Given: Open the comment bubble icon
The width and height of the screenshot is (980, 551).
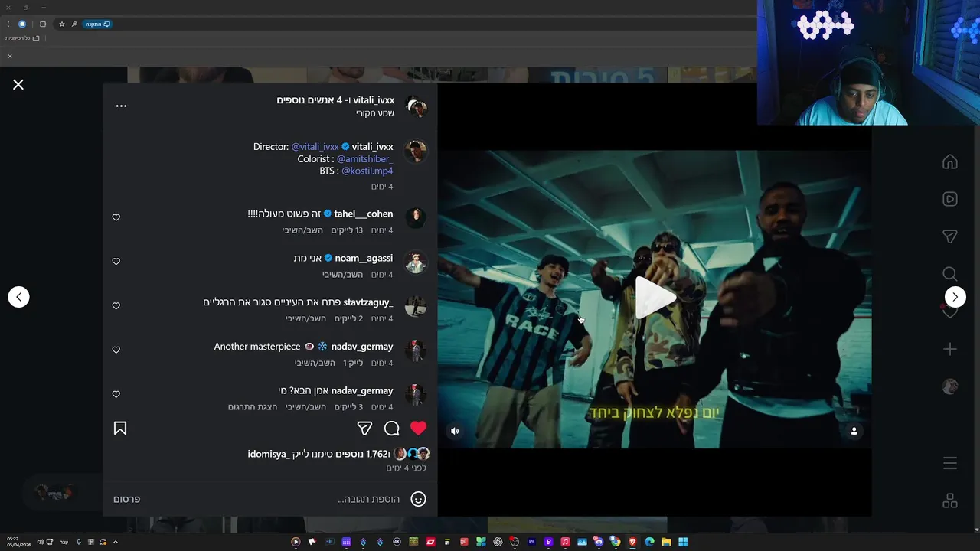Looking at the screenshot, I should coord(391,429).
